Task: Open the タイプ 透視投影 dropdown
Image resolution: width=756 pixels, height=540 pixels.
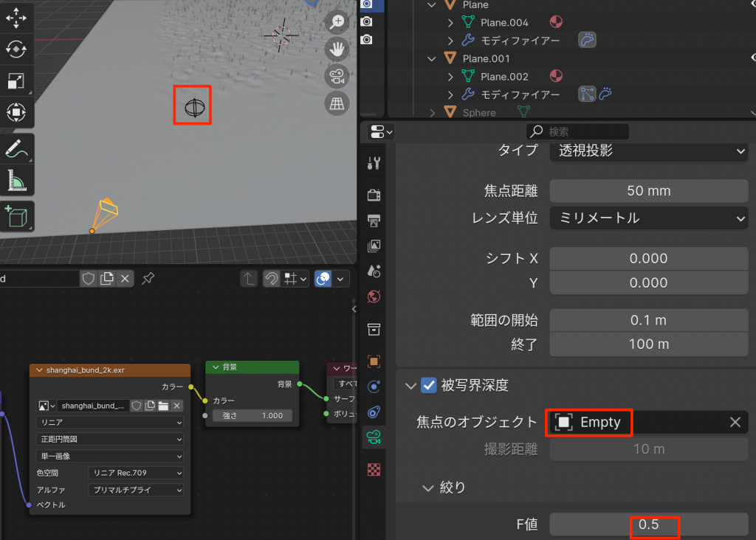Action: pyautogui.click(x=648, y=151)
